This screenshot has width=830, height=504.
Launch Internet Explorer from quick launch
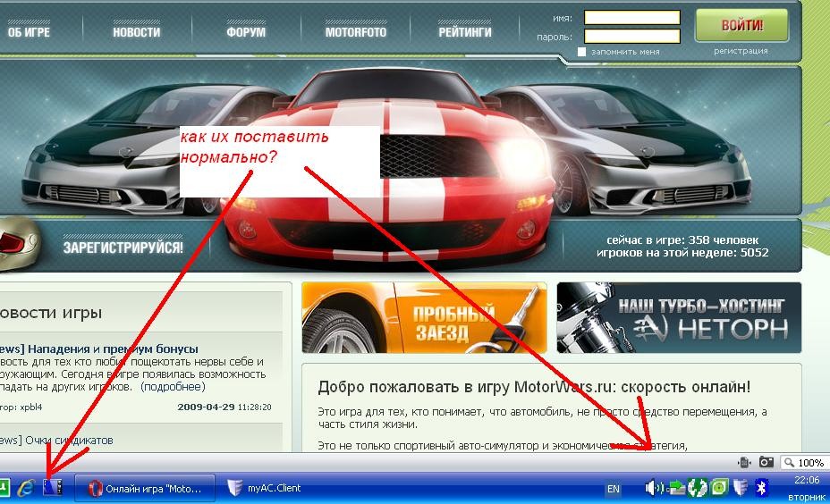[26, 487]
